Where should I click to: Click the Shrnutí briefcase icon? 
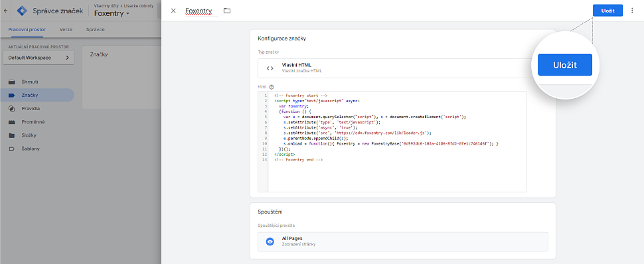pos(11,82)
